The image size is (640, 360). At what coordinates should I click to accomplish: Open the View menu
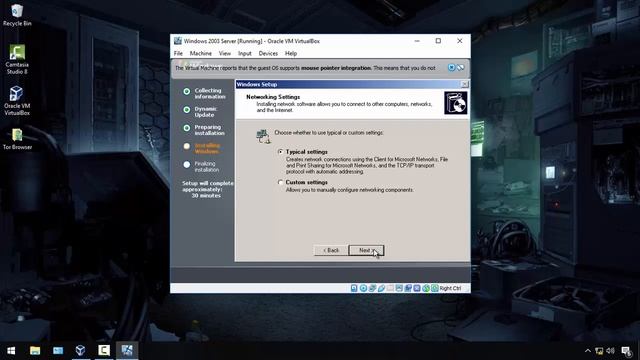224,53
